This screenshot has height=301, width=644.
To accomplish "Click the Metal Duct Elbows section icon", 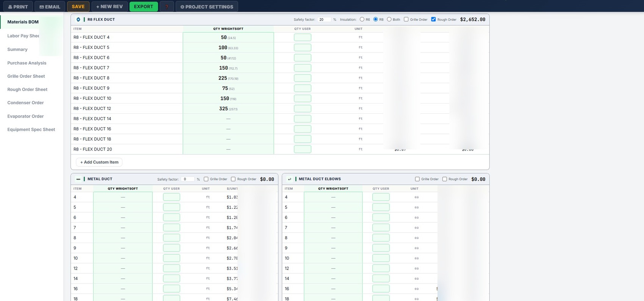I will [290, 179].
